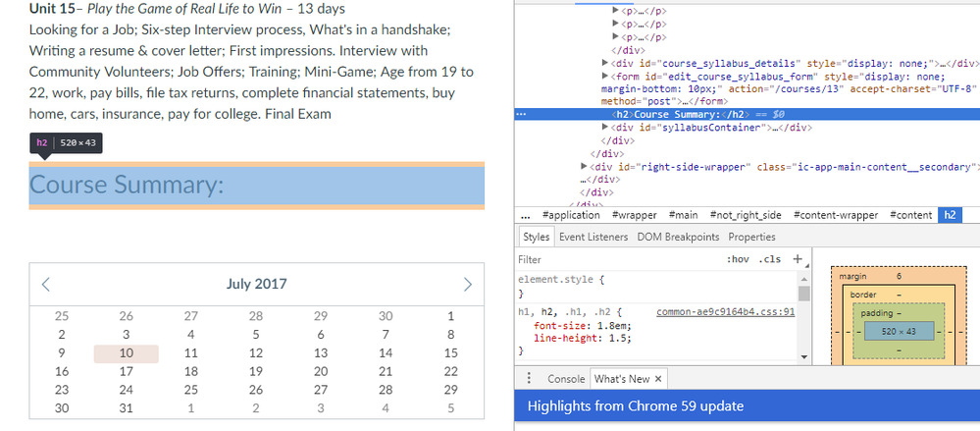Close the What's New drawer tab

[x=657, y=379]
